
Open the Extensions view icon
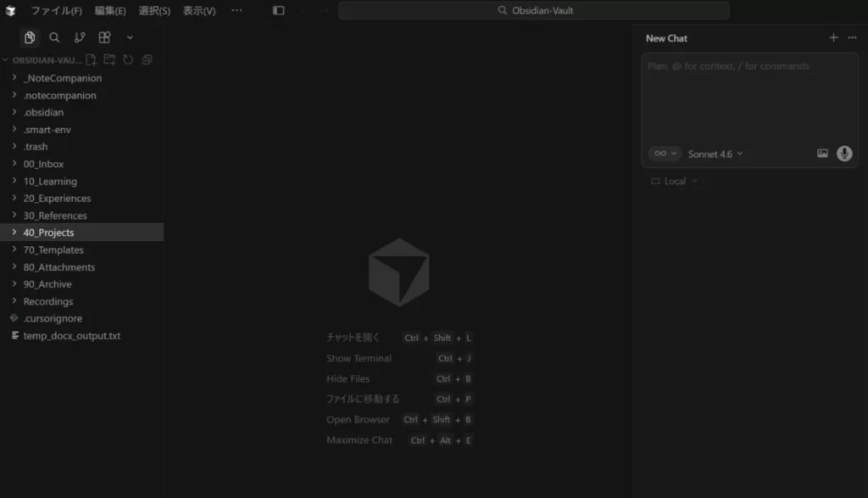click(x=104, y=37)
